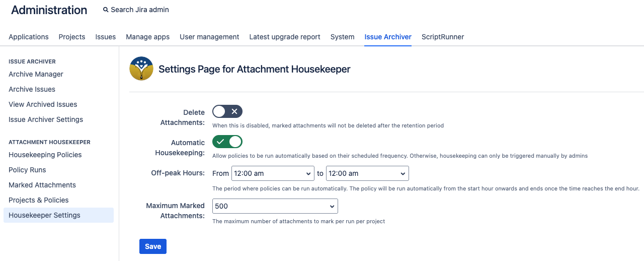Viewport: 644px width, 261px height.
Task: Open Archive Issues in sidebar
Action: (x=32, y=89)
